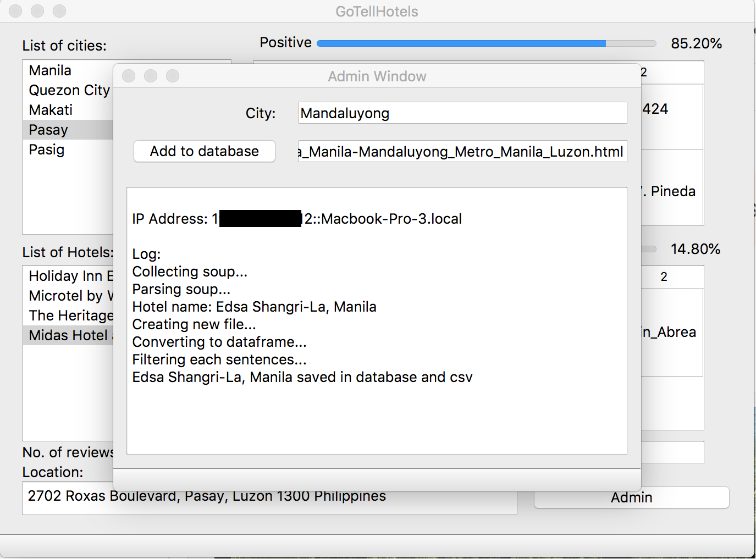Zoom the GoTellHotels main window
Viewport: 756px width, 559px height.
(59, 11)
